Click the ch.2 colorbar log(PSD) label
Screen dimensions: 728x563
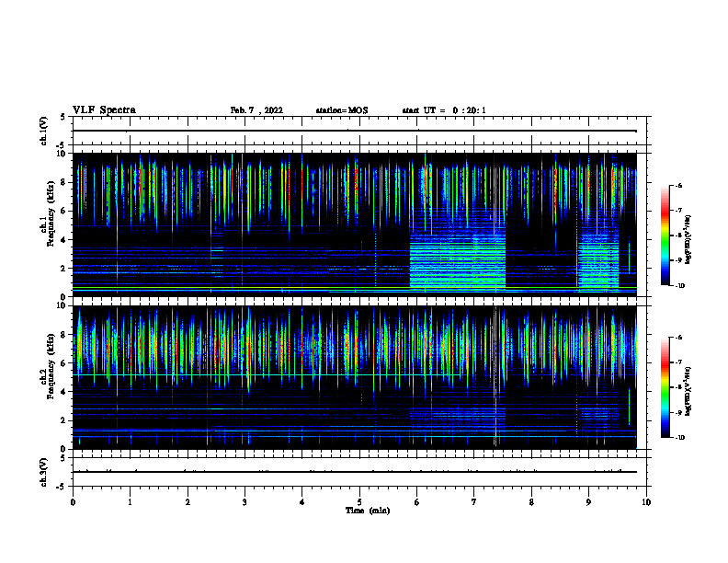coord(688,391)
